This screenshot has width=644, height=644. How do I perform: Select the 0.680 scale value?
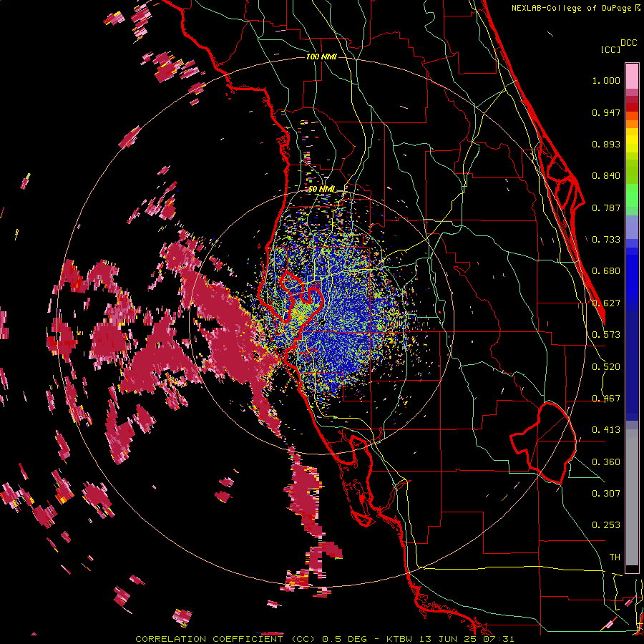606,271
